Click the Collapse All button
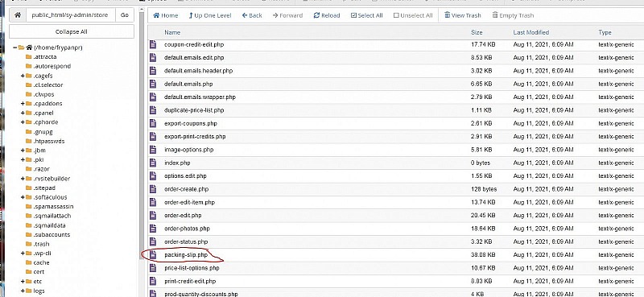The image size is (644, 297). (x=72, y=31)
